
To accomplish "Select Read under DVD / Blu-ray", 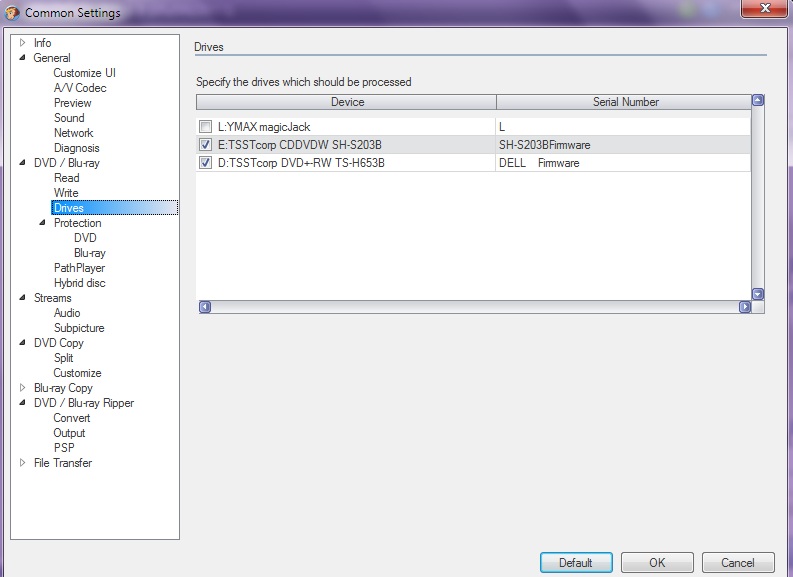I will (x=66, y=178).
